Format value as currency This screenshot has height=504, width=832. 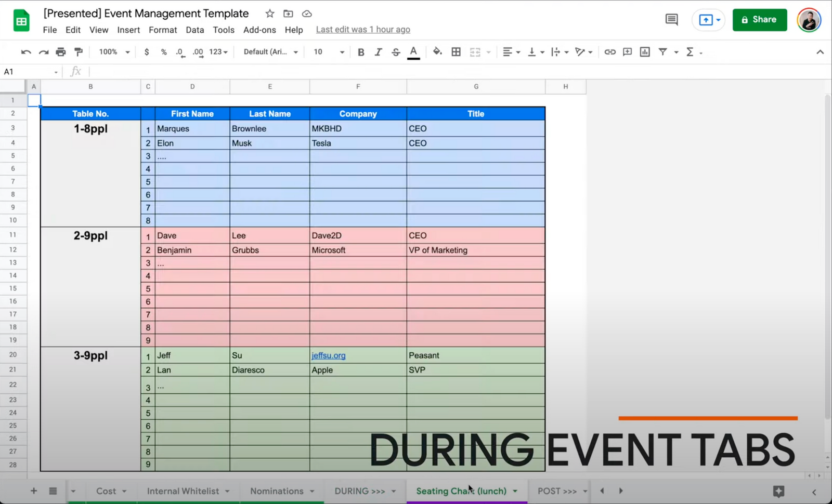(147, 52)
